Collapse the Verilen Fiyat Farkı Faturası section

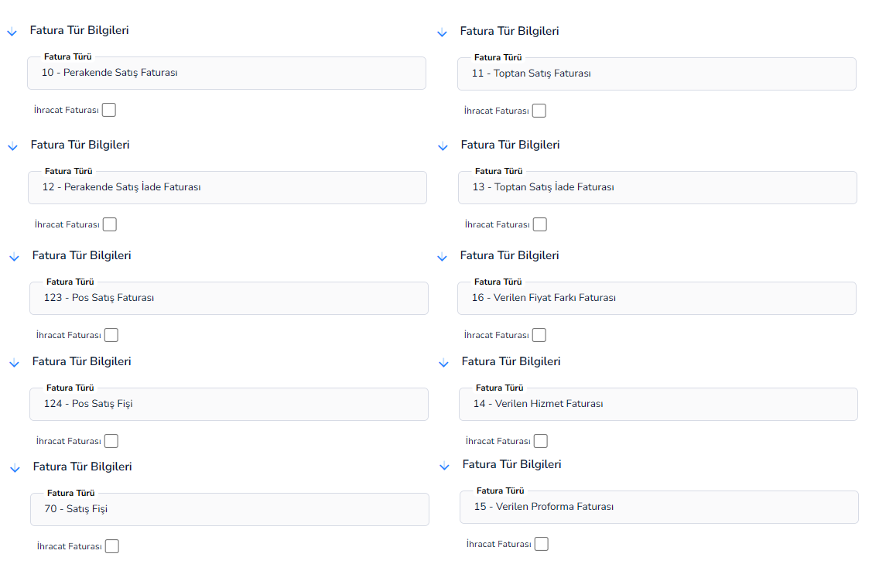[x=443, y=258]
